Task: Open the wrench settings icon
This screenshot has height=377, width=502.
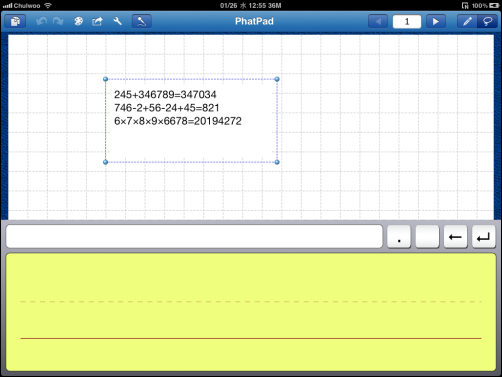Action: click(117, 22)
